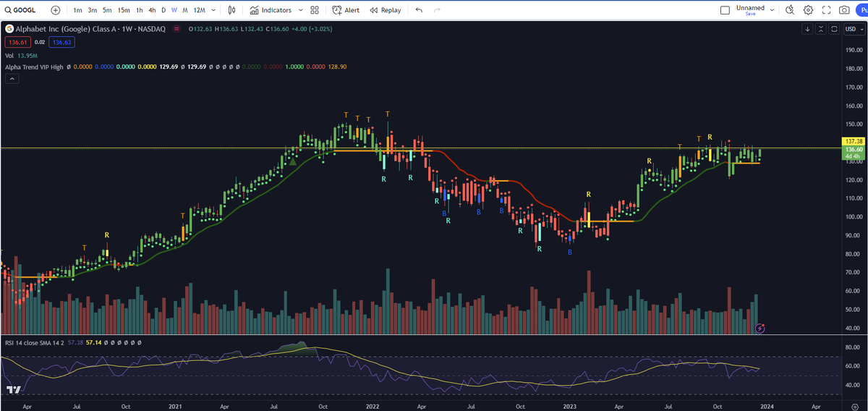Click the Save layout link
Viewport: 868px width, 411px height.
coord(750,14)
